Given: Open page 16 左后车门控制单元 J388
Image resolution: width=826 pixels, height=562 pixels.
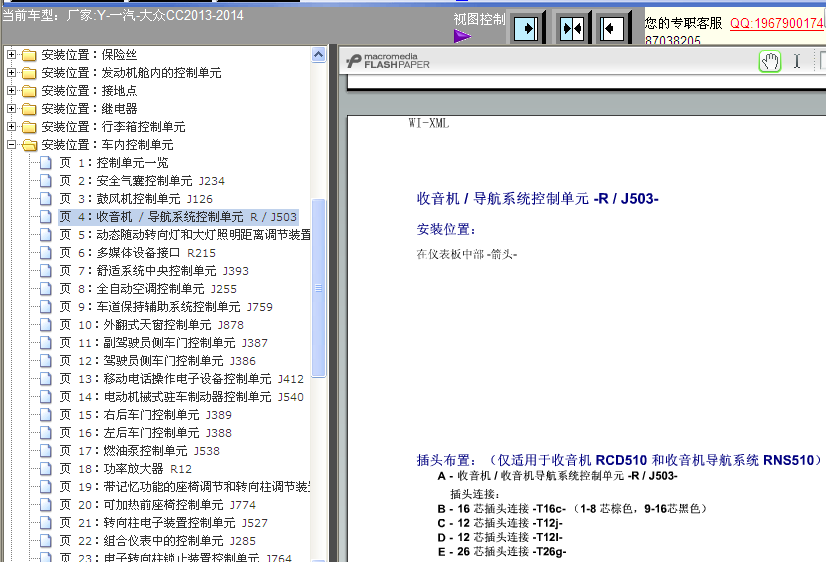Looking at the screenshot, I should [x=145, y=432].
